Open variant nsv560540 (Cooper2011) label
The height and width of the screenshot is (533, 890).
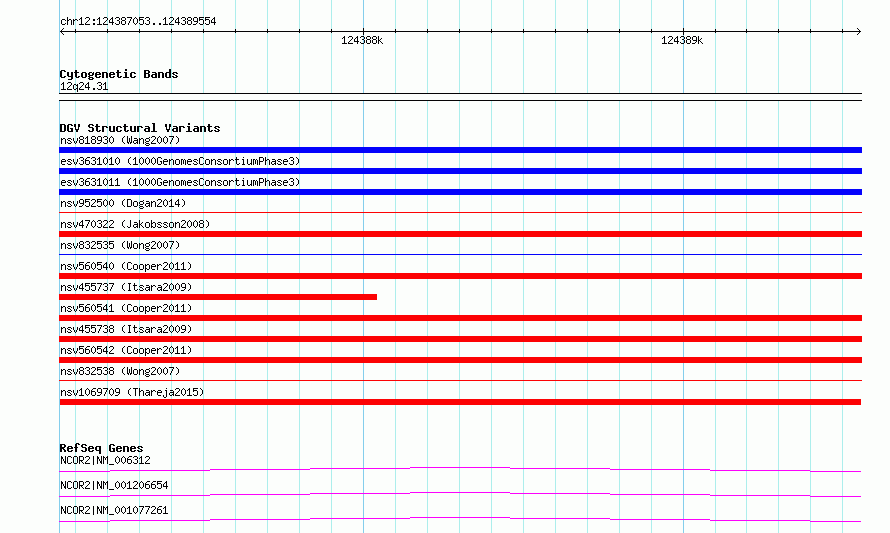click(126, 266)
